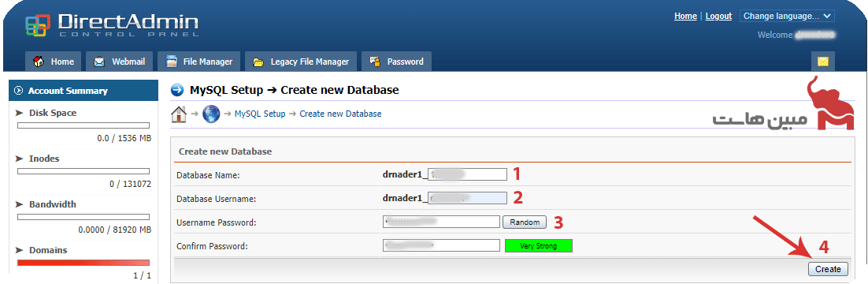868x284 pixels.
Task: Click the Bandwidth usage bar
Action: coord(83,217)
